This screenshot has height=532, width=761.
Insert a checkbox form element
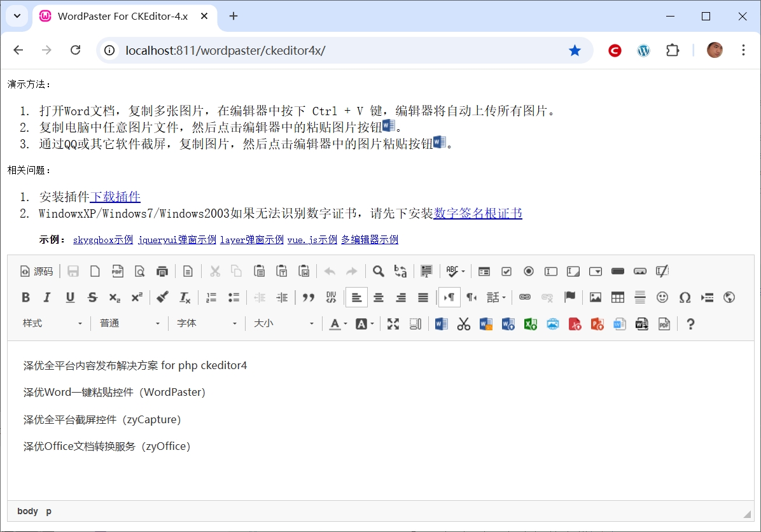coord(506,271)
